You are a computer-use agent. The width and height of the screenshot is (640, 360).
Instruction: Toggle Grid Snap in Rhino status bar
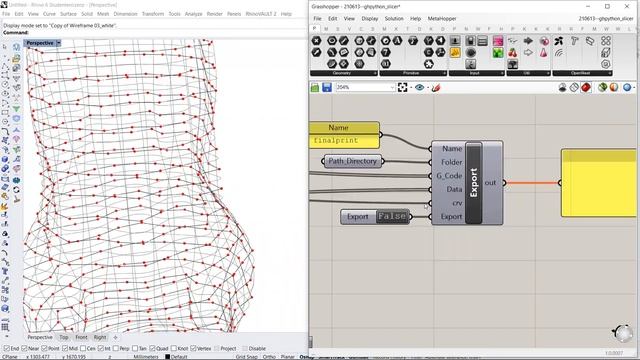[247, 357]
